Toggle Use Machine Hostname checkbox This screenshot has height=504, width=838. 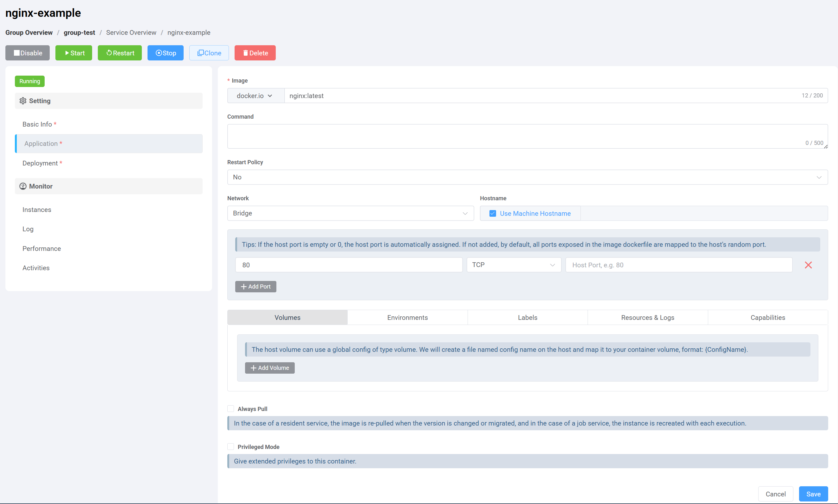point(492,213)
